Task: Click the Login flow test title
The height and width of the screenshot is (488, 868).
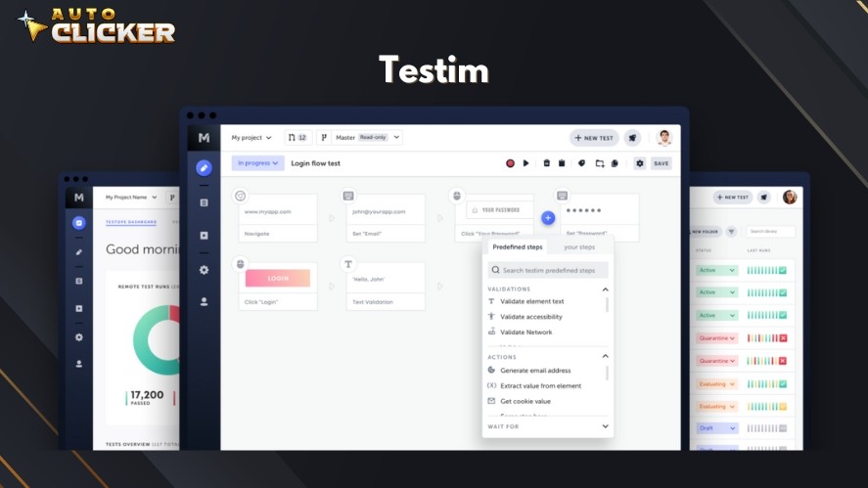Action: click(x=315, y=163)
